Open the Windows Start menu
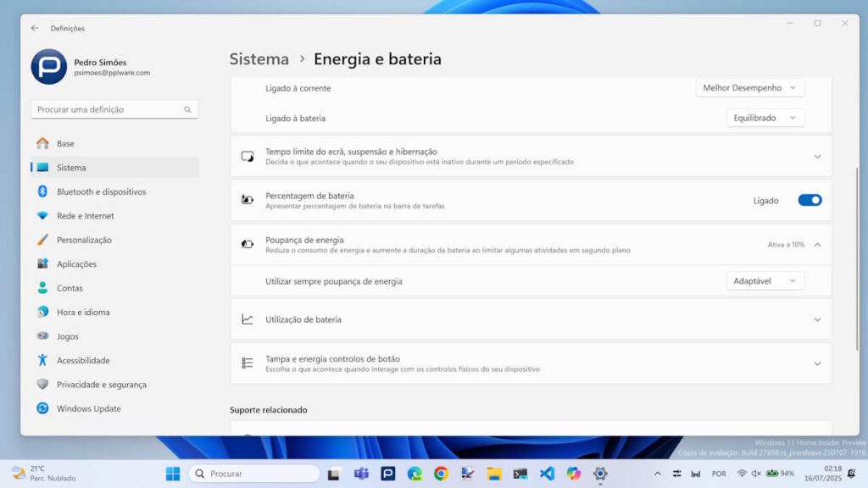Viewport: 868px width, 488px height. point(173,474)
